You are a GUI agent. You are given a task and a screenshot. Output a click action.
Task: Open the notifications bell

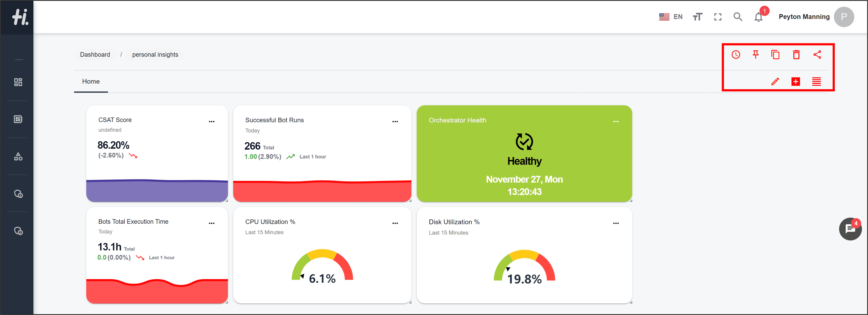[758, 17]
